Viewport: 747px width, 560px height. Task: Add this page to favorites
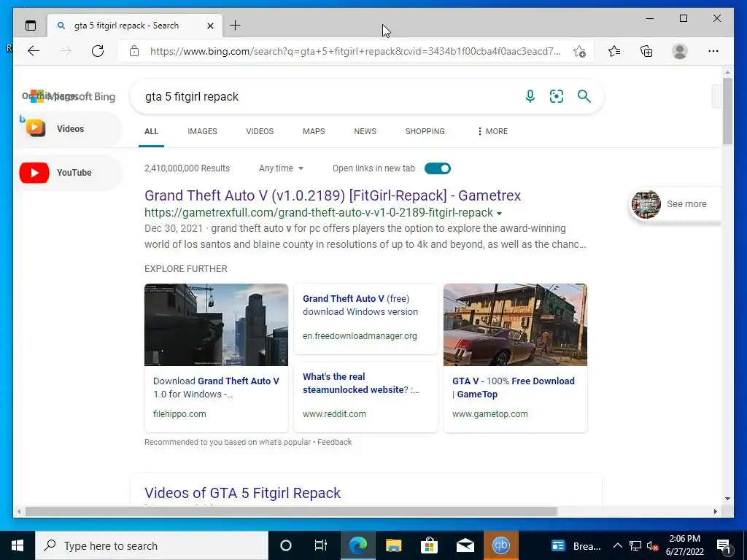(579, 52)
